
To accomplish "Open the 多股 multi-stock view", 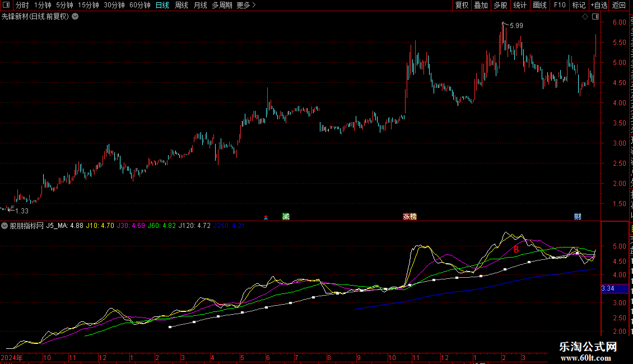I will [501, 5].
